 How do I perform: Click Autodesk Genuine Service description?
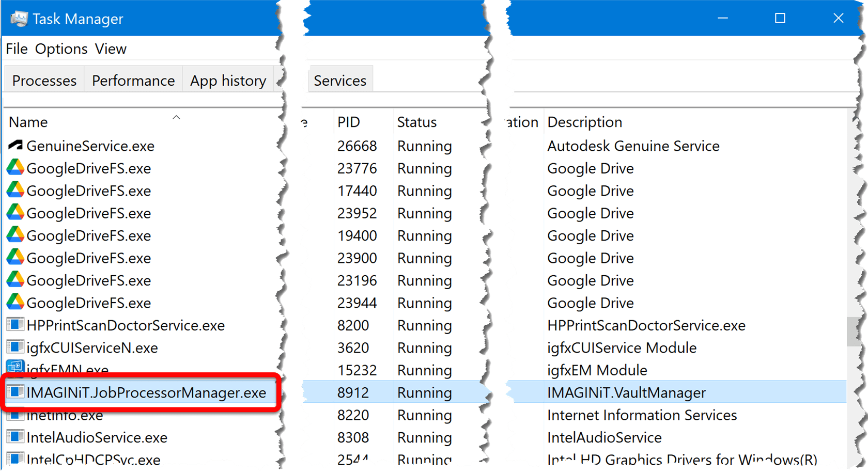tap(633, 146)
